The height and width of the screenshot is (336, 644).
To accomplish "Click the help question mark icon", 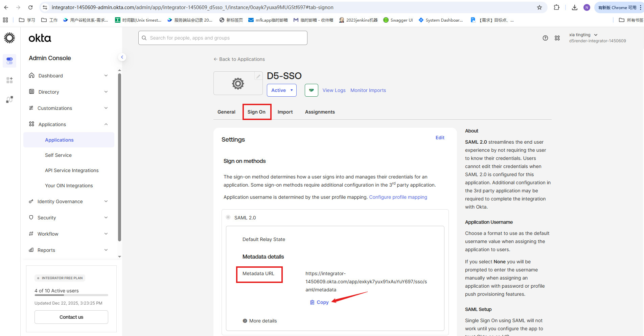I will [x=545, y=38].
